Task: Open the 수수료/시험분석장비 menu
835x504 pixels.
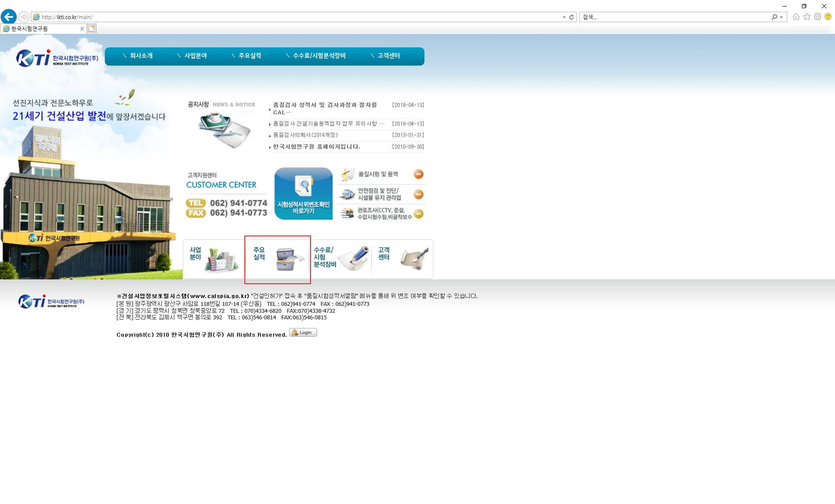Action: (319, 56)
